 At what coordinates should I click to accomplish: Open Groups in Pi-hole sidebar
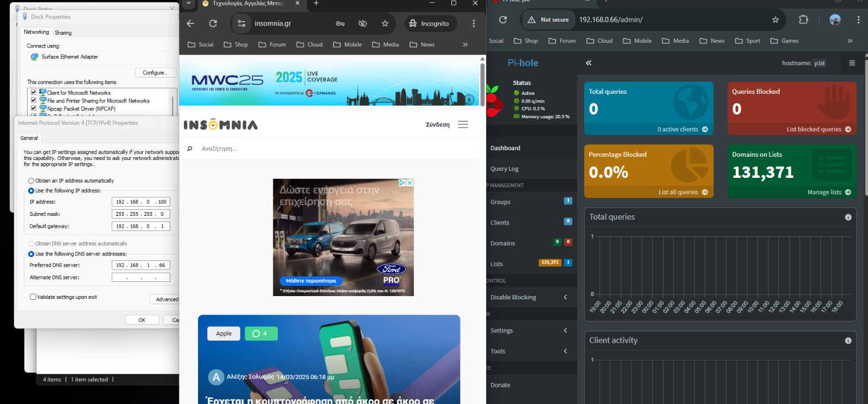500,202
